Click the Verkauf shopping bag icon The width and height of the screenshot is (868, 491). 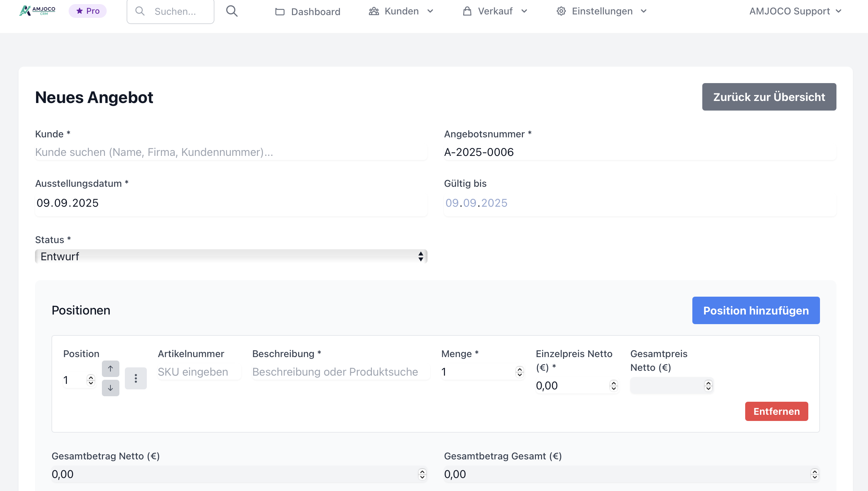(x=467, y=11)
